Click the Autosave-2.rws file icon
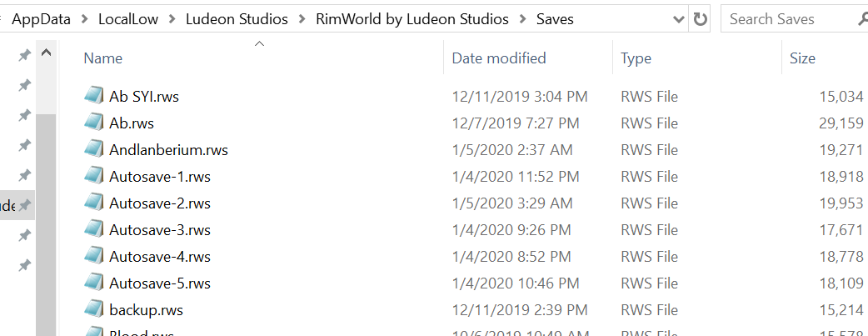This screenshot has width=868, height=336. (x=94, y=203)
